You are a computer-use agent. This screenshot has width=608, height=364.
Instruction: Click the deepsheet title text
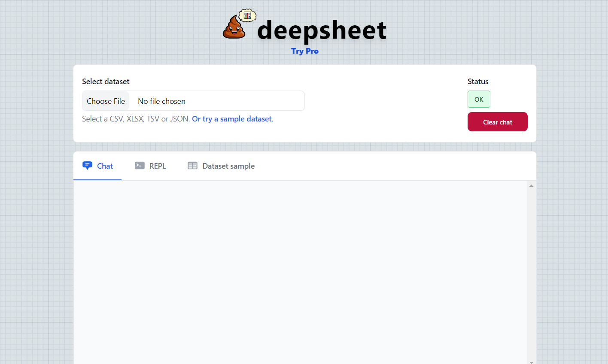pos(321,29)
